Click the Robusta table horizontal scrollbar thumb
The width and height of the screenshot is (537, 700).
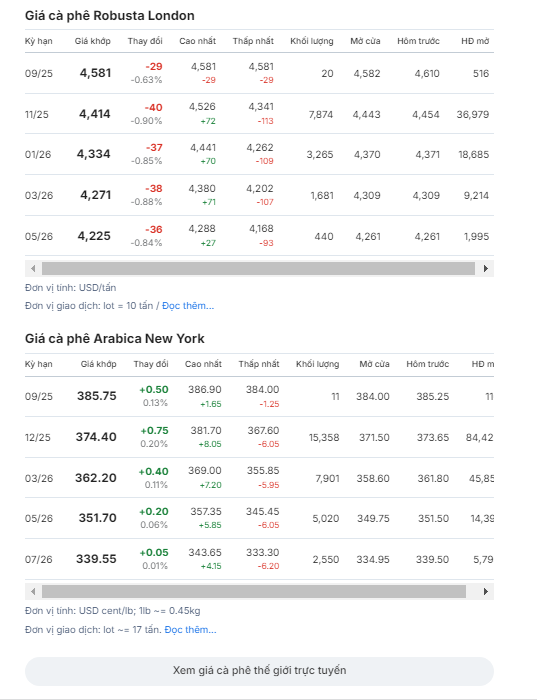click(258, 268)
